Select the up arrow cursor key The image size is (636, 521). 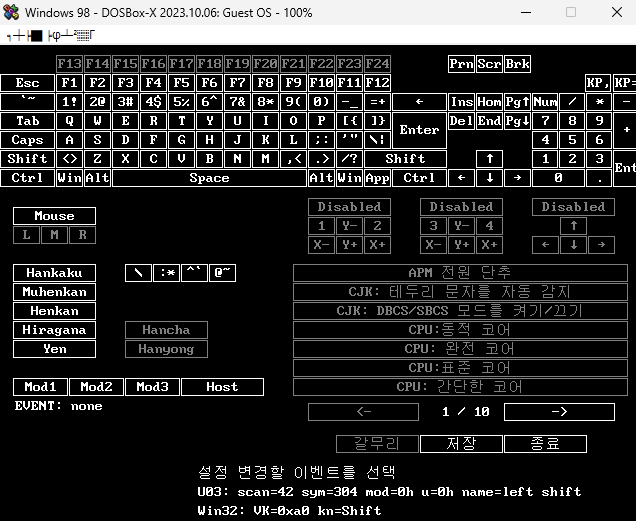click(489, 159)
